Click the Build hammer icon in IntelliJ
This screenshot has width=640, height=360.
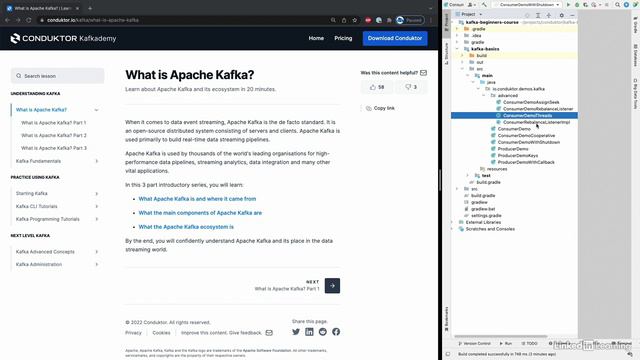tap(484, 5)
